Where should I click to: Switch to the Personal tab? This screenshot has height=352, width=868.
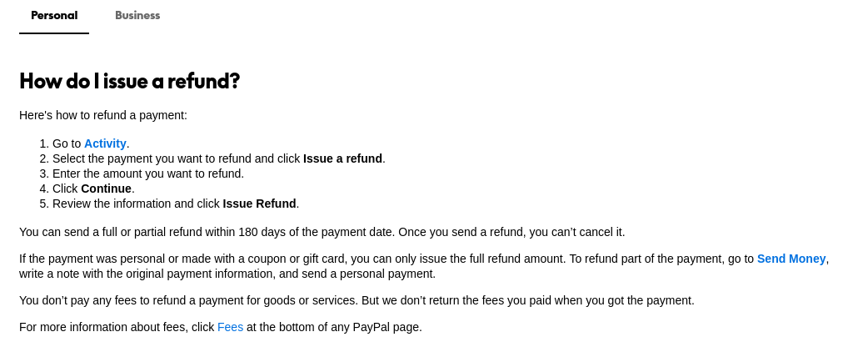pyautogui.click(x=54, y=16)
